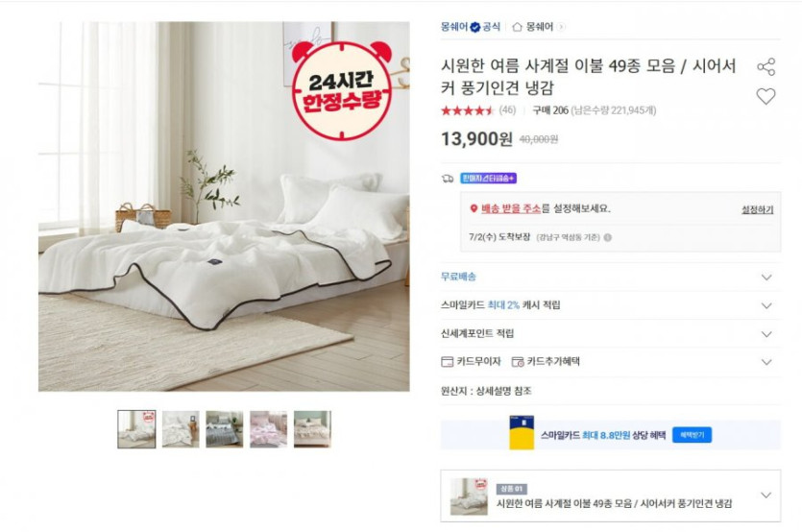Image resolution: width=802 pixels, height=532 pixels.
Task: Click the 카드무이자 card icon
Action: click(x=447, y=362)
